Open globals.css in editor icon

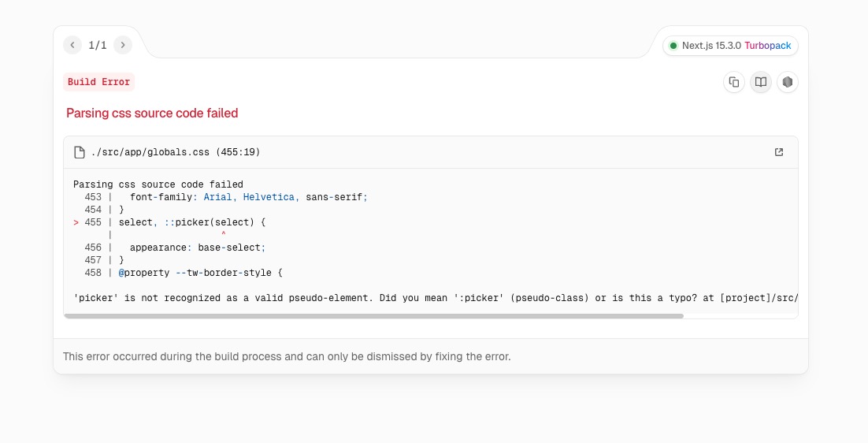(x=779, y=152)
